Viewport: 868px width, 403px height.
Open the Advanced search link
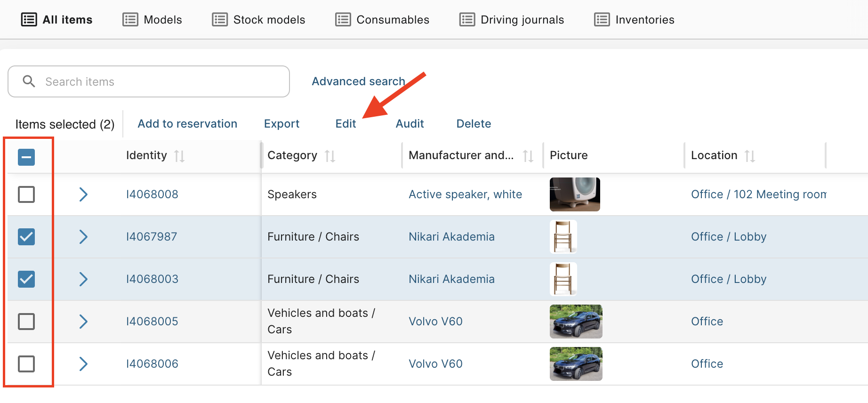click(x=358, y=81)
